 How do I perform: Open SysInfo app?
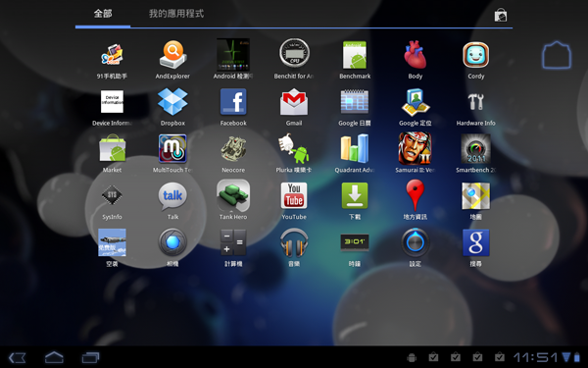click(112, 195)
